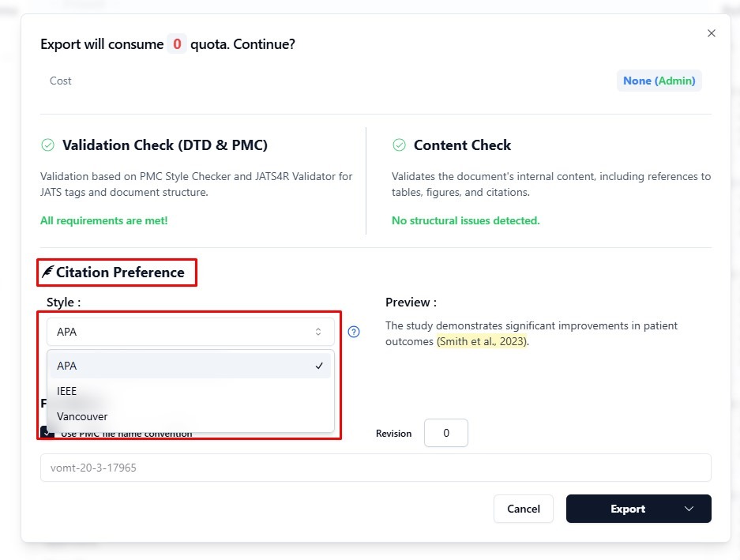Click the Export button

pos(627,509)
